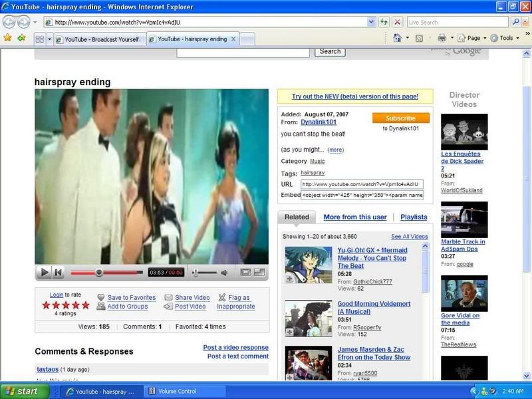This screenshot has width=532, height=399.
Task: Click Save to Favorites link
Action: tap(131, 297)
